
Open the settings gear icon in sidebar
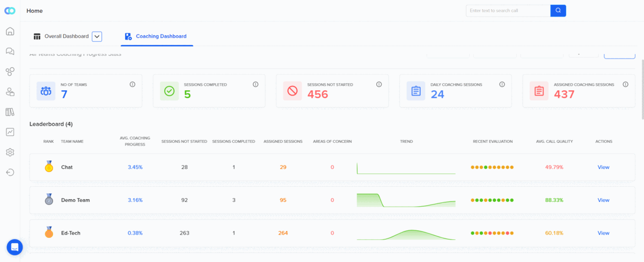coord(10,152)
